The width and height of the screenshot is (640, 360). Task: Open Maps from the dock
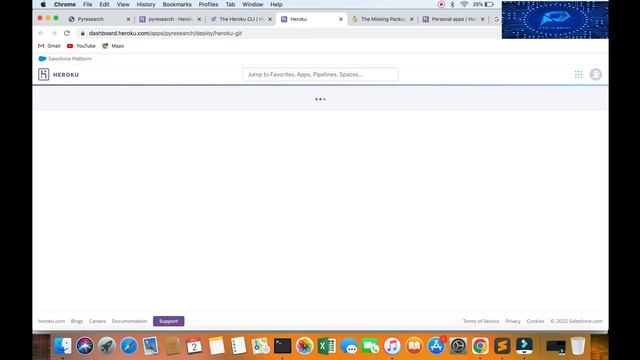[x=260, y=346]
